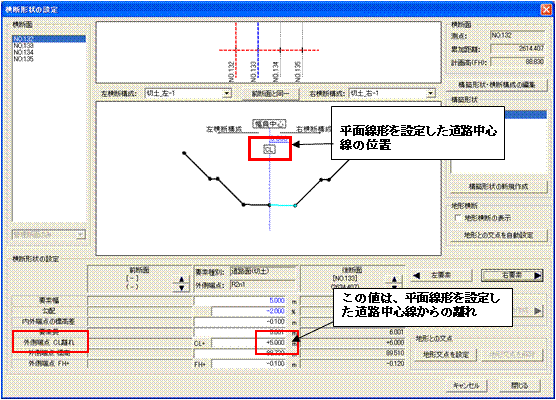Click the 勾配 input showing -2.000
Image resolution: width=556 pixels, height=400 pixels.
coord(249,311)
